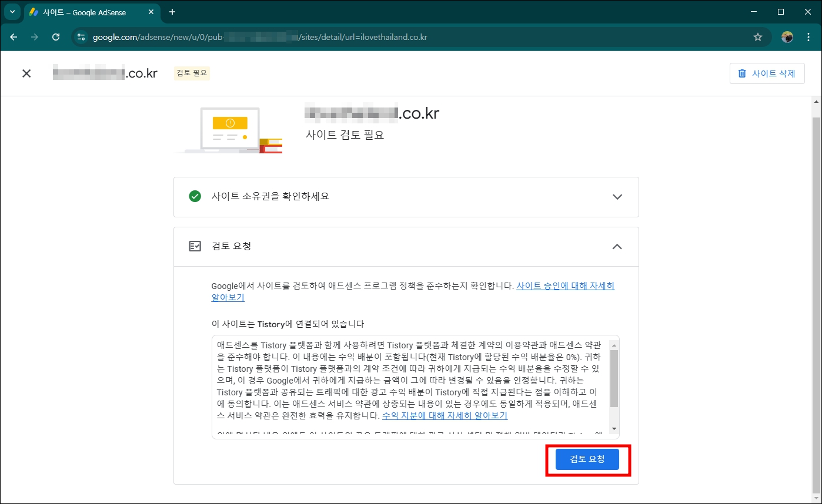Screen dimensions: 822x504
Task: Select the 사이트 – Google AdSense tab
Action: 88,12
